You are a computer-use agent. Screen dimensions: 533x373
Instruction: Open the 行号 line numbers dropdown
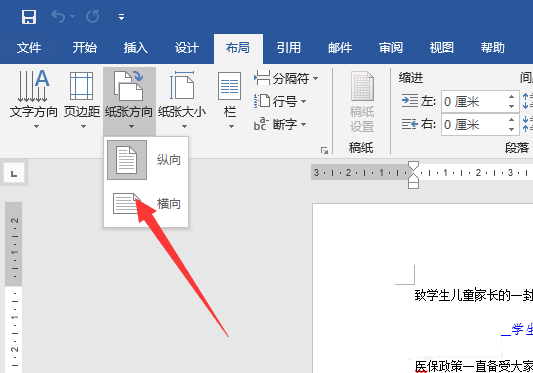[280, 101]
